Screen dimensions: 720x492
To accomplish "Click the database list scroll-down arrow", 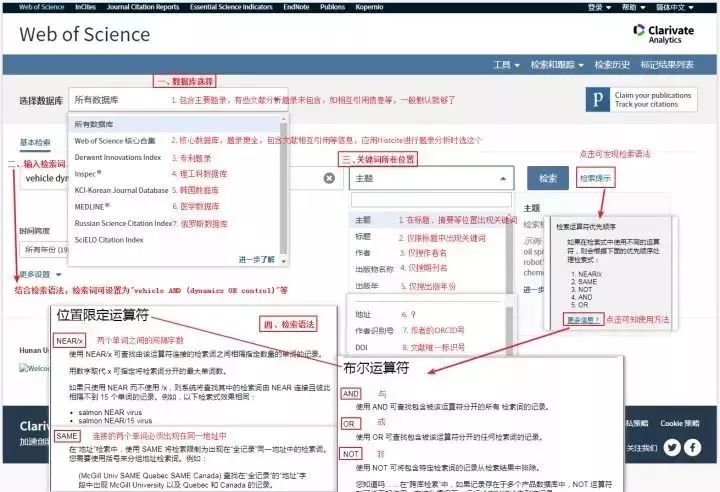I will [283, 261].
